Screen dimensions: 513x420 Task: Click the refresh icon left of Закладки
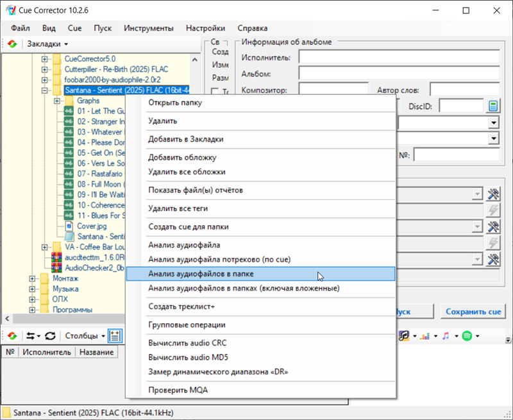[x=12, y=44]
